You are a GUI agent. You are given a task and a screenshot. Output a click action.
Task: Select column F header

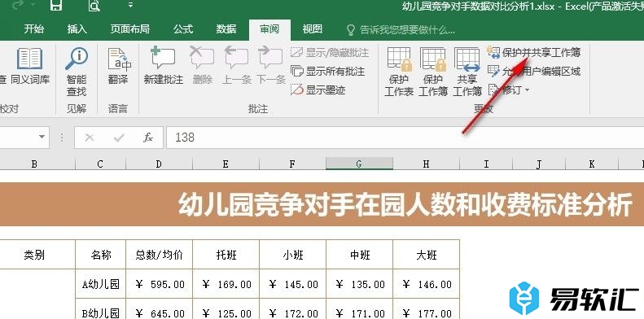click(293, 164)
